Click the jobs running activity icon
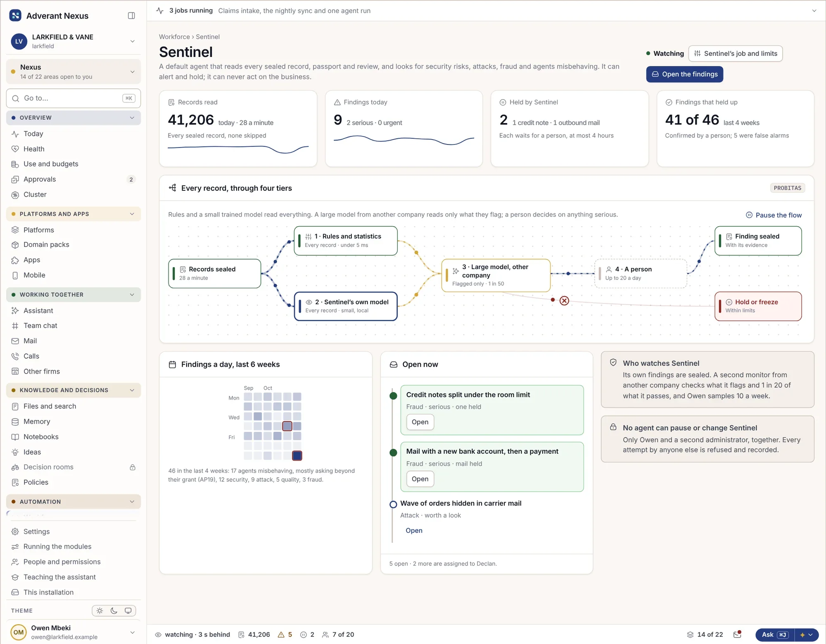The image size is (826, 644). 160,11
